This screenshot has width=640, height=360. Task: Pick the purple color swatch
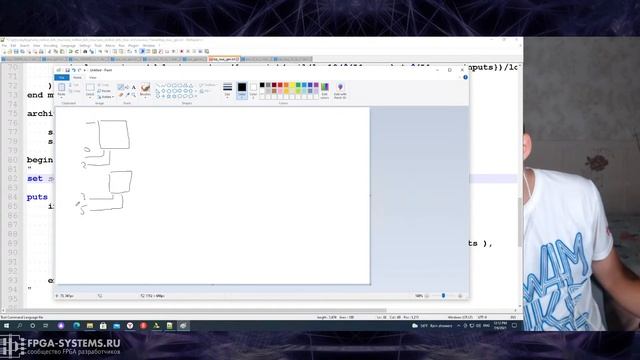click(x=316, y=85)
